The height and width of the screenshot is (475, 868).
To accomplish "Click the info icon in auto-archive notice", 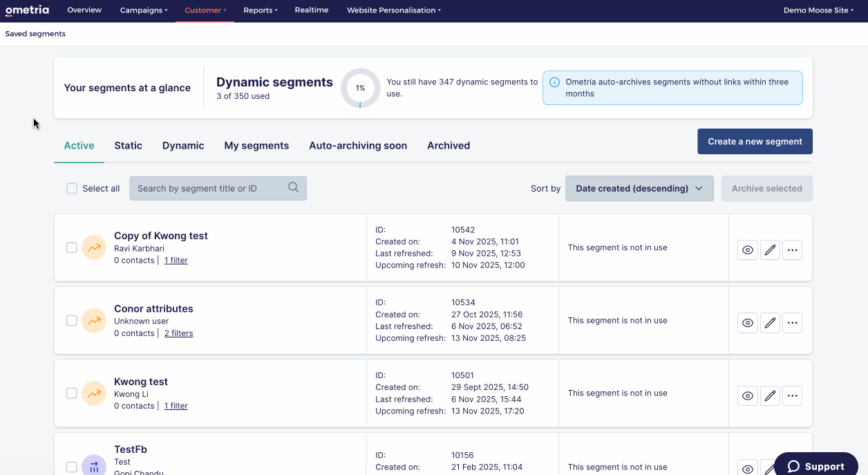I will point(554,82).
